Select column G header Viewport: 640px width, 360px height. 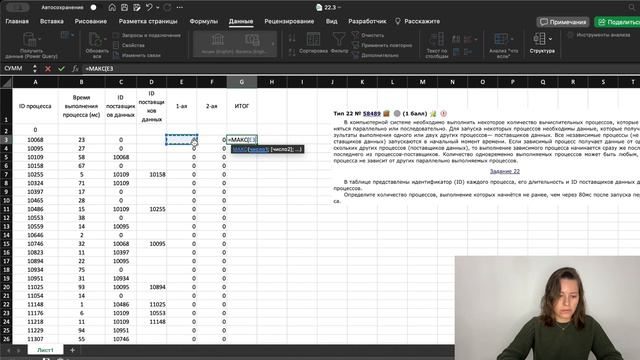click(242, 82)
